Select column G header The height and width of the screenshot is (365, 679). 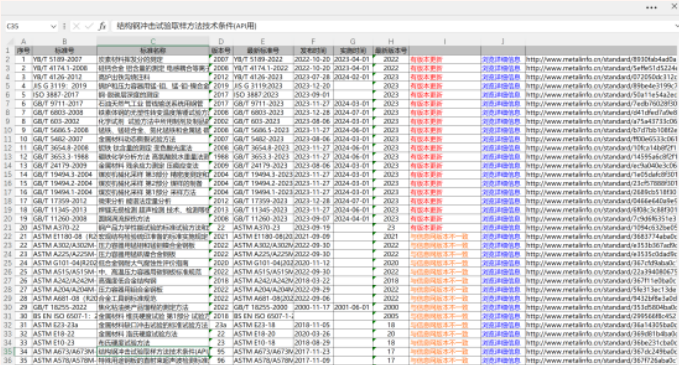tap(353, 42)
